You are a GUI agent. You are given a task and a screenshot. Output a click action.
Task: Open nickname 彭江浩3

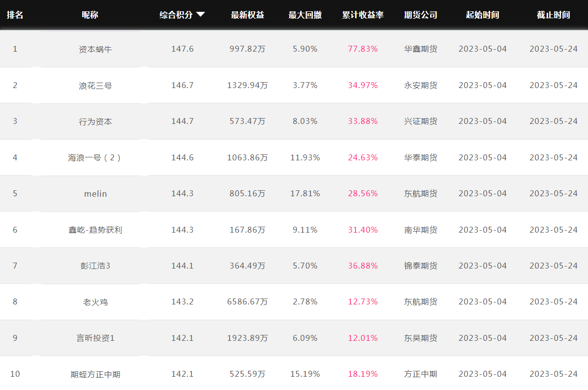tap(95, 266)
